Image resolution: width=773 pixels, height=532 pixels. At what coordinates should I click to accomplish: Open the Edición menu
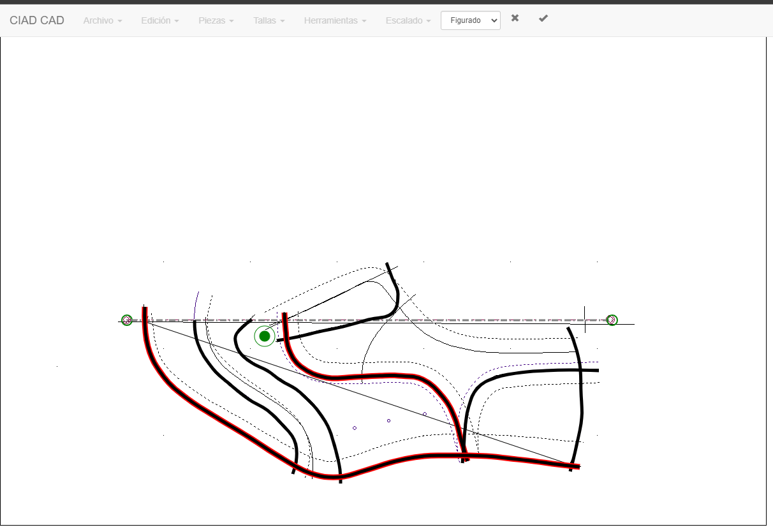tap(159, 20)
